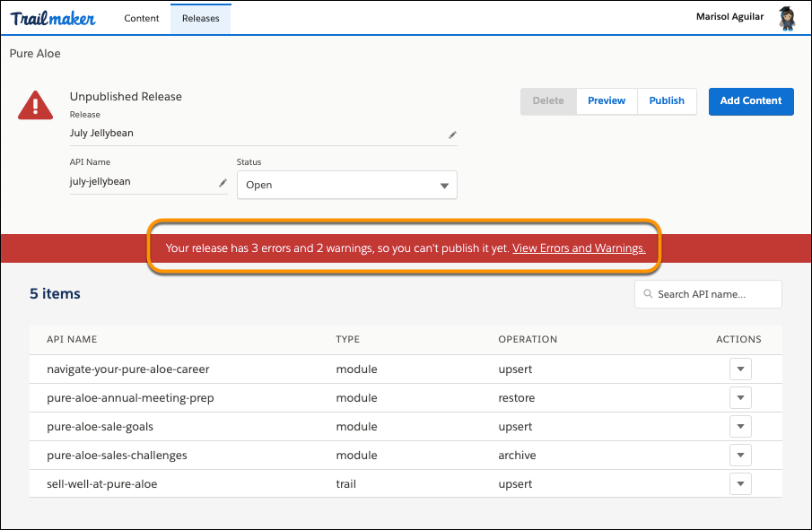Open actions menu for sell-well-at-pure-aloe

tap(740, 484)
